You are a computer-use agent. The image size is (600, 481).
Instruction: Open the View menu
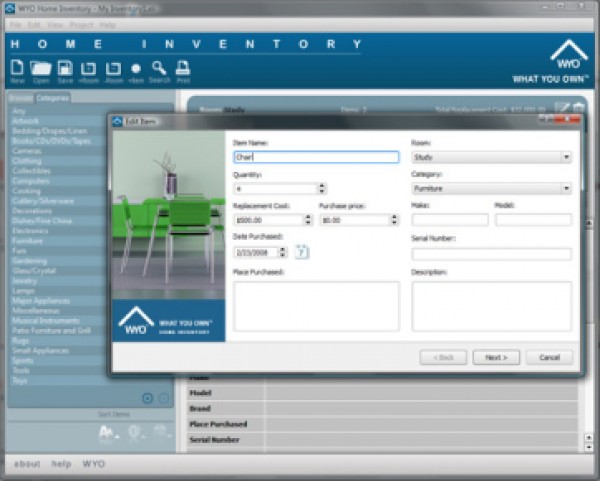point(55,25)
